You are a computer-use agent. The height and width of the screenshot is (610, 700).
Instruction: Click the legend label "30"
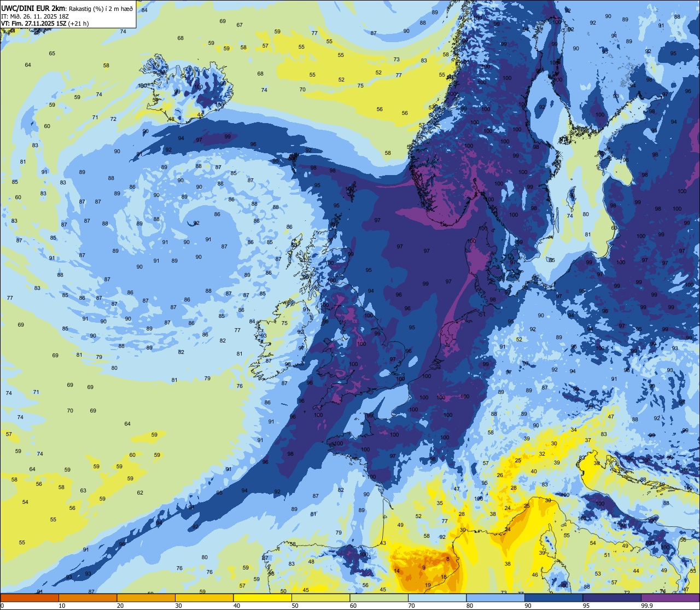pos(178,606)
